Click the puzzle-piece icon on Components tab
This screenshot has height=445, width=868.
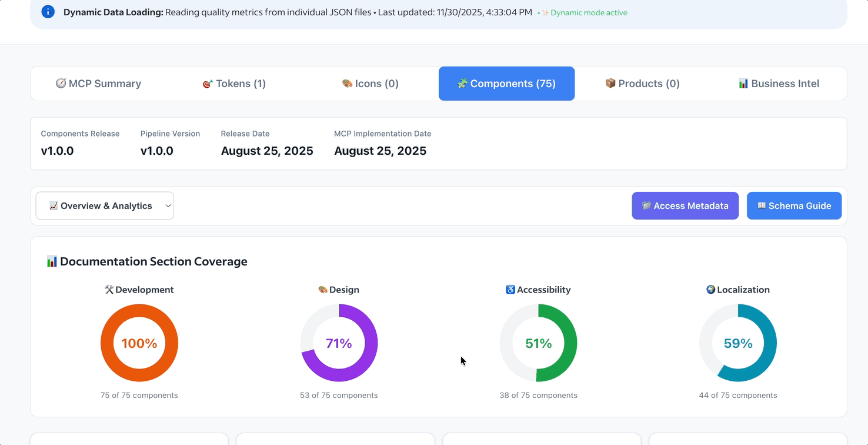pyautogui.click(x=463, y=84)
